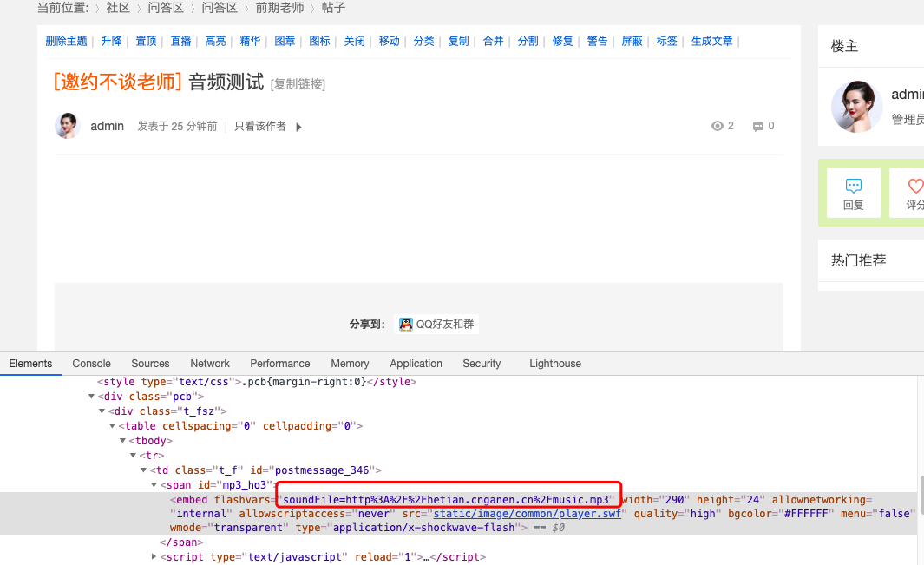924x565 pixels.
Task: Click the heart rating icon
Action: tap(915, 186)
